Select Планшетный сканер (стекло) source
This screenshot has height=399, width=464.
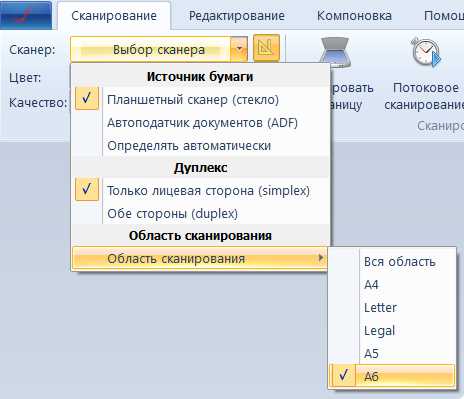pyautogui.click(x=201, y=99)
